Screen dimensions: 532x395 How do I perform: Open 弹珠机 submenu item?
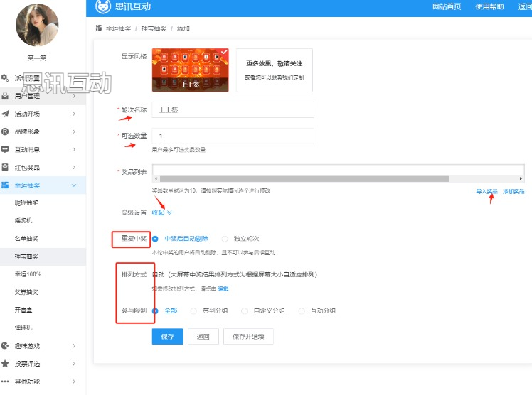[23, 328]
